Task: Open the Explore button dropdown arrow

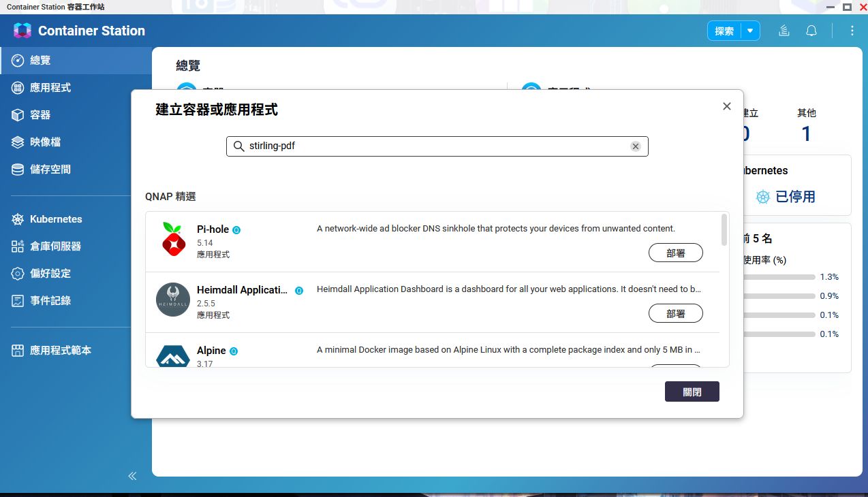Action: click(750, 31)
